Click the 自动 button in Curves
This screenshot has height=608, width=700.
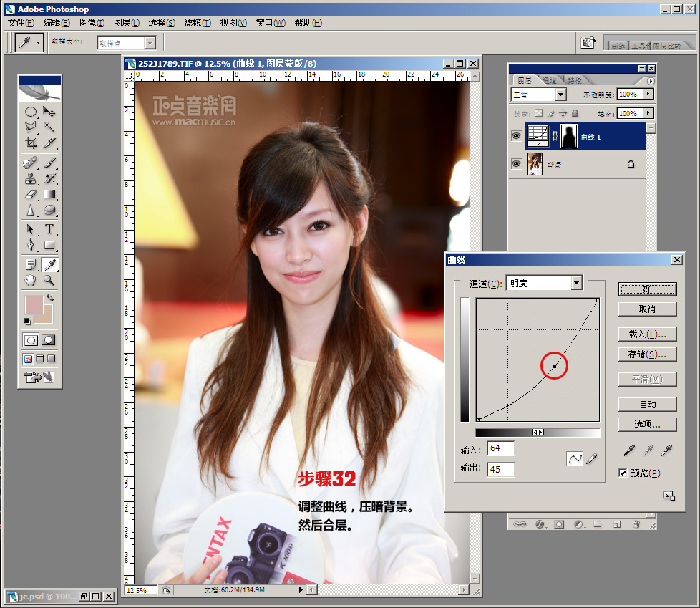(647, 404)
